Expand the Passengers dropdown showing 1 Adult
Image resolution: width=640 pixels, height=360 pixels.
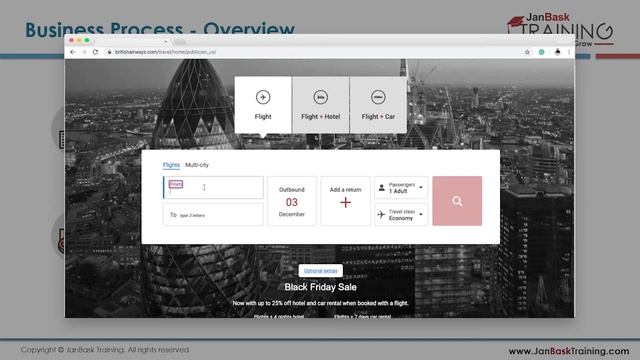(x=401, y=188)
